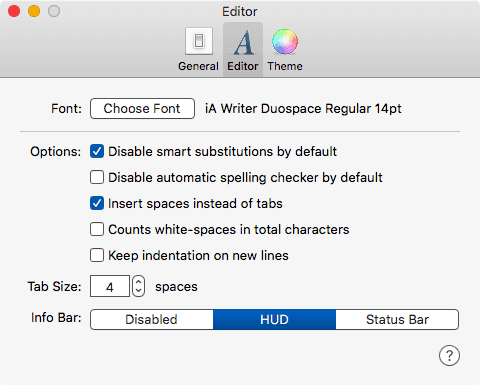Minimize the Editor preferences window
This screenshot has height=385, width=480.
[34, 11]
